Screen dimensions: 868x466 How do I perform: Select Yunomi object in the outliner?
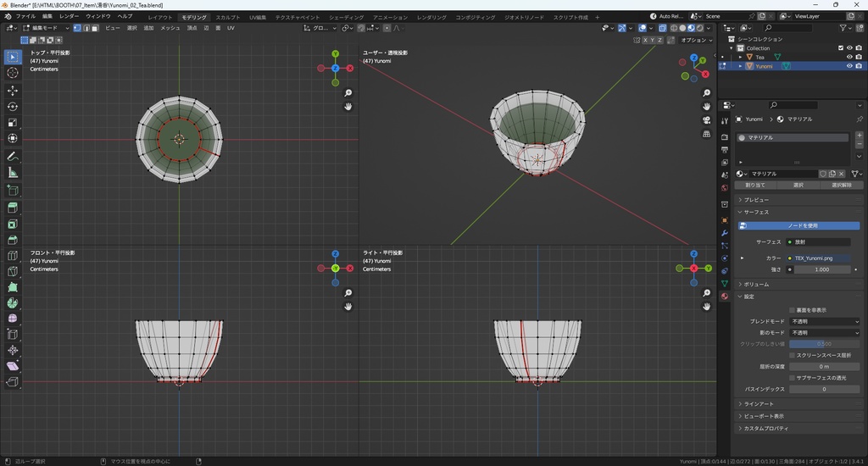[764, 66]
